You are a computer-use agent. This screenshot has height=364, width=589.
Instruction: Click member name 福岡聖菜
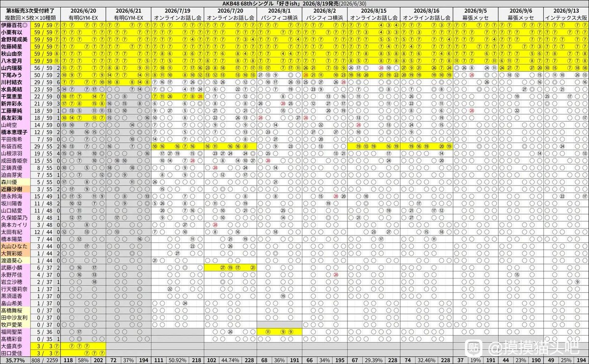coord(12,332)
